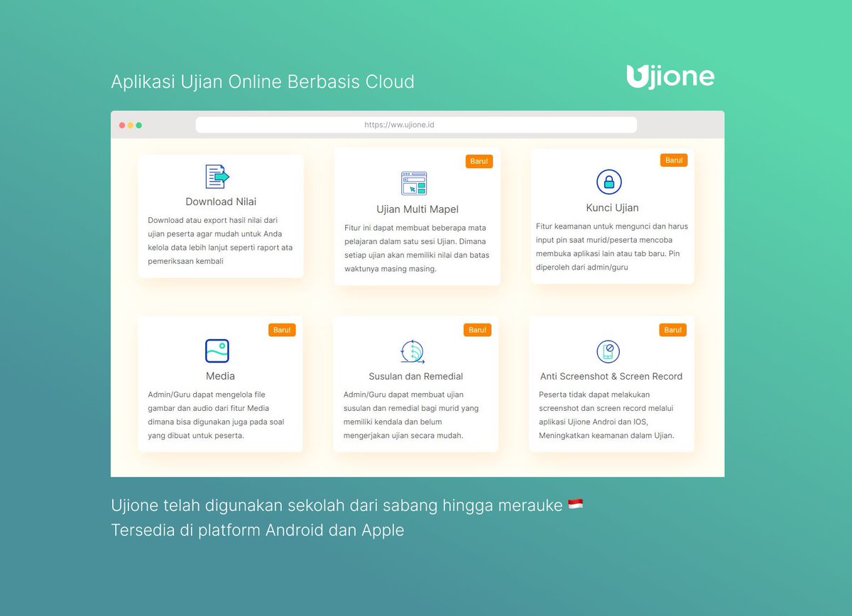This screenshot has width=852, height=616.
Task: Click the https://ww.ujione.id address bar
Action: (416, 124)
